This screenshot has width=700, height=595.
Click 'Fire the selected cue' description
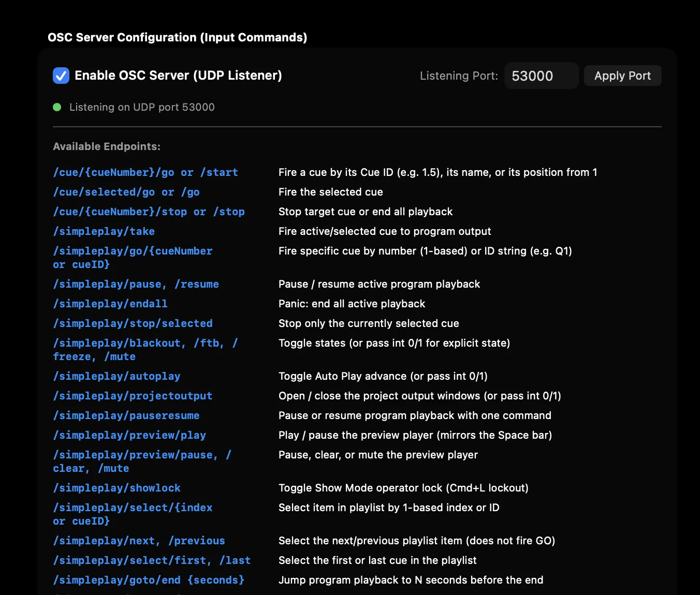(331, 192)
